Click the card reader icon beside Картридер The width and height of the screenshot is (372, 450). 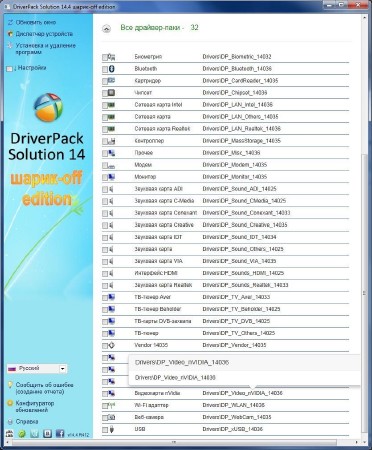[x=112, y=81]
